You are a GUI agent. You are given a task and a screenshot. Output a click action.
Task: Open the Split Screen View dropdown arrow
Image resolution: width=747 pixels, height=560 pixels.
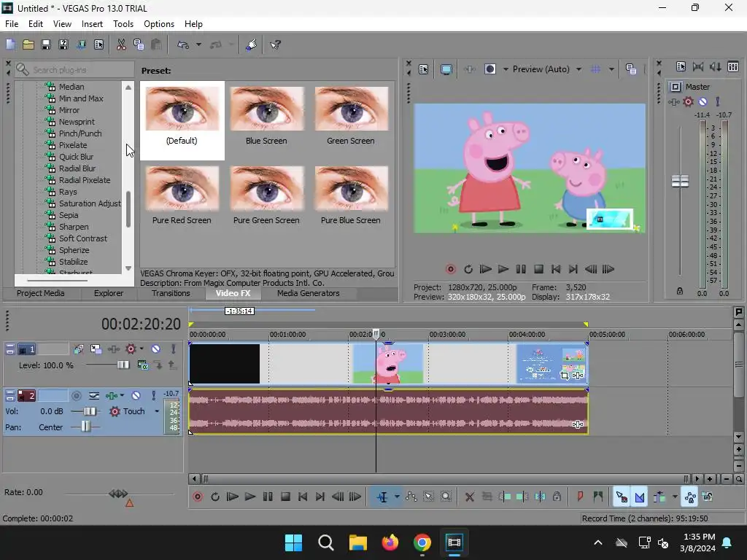[506, 69]
